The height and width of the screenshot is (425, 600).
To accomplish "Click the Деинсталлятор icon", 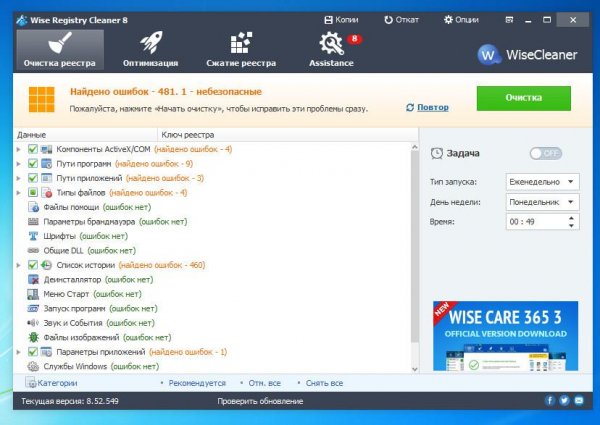I will point(33,279).
